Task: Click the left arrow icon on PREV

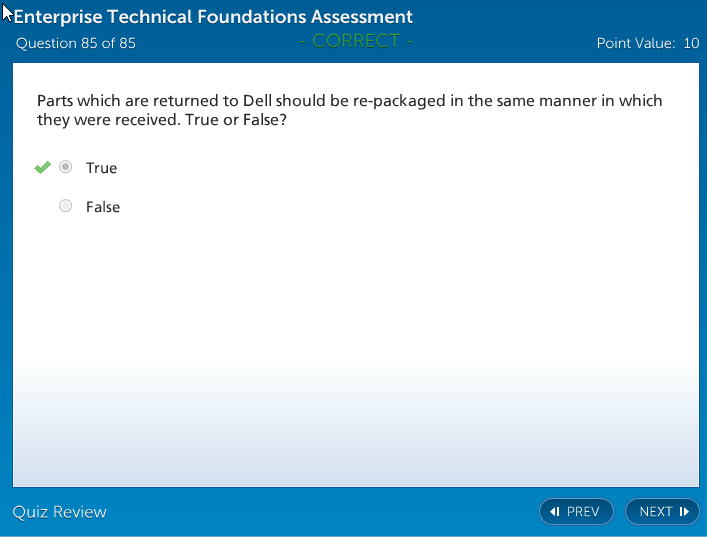Action: [555, 512]
